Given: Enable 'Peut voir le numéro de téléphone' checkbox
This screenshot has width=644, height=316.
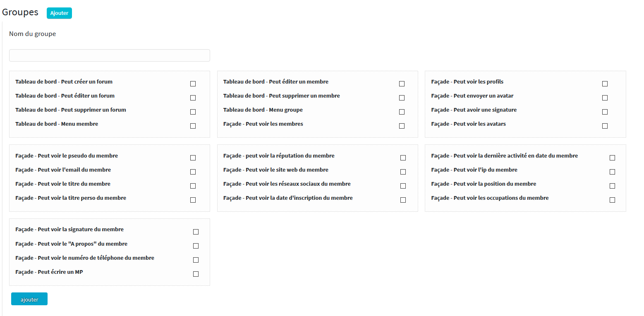Looking at the screenshot, I should click(x=196, y=260).
